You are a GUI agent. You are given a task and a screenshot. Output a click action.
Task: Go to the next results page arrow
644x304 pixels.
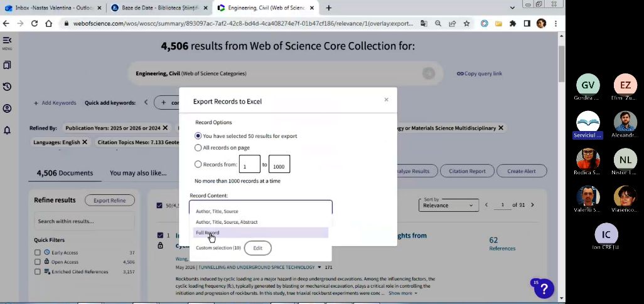(532, 205)
